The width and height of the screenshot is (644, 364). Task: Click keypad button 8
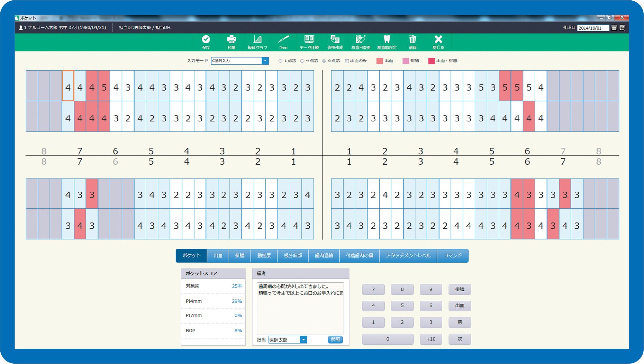click(402, 289)
